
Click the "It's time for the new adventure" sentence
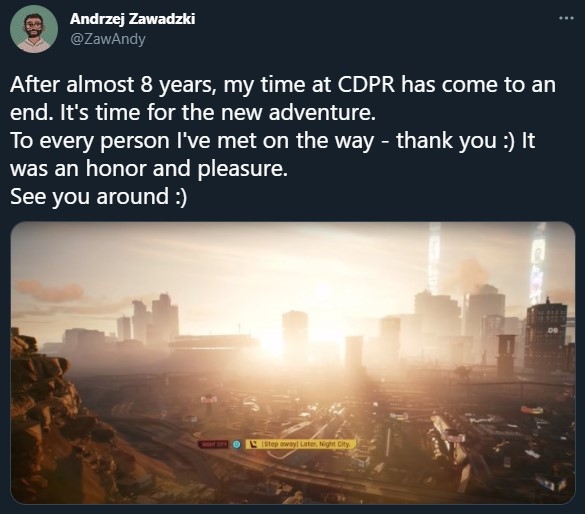point(218,113)
